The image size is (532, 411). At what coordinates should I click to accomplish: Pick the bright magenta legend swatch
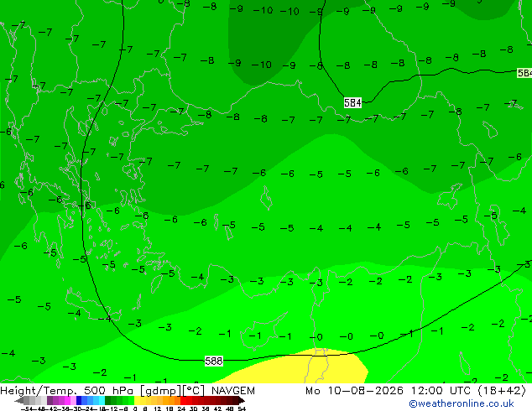[x=67, y=400]
